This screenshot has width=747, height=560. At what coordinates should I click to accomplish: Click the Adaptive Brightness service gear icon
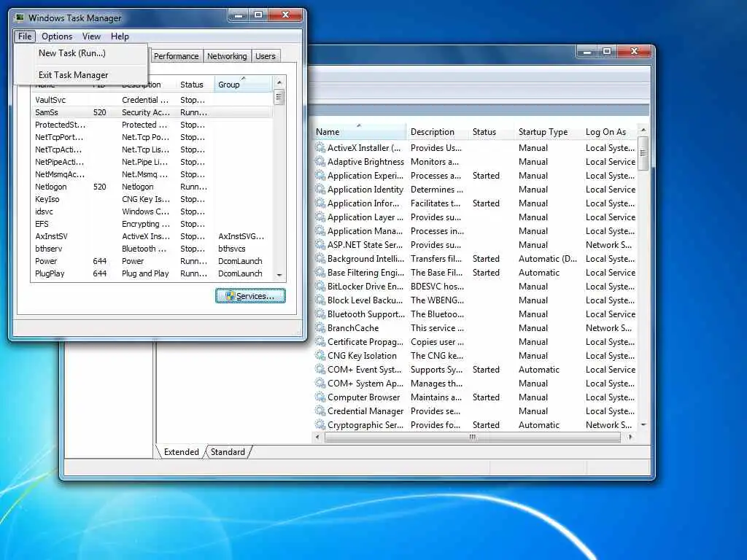coord(320,161)
